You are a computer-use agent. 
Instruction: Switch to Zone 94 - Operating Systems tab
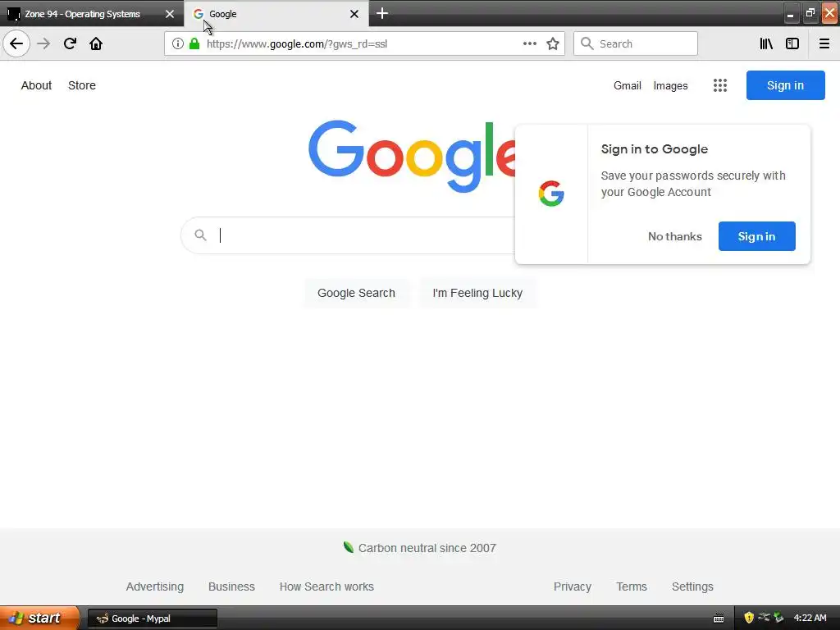91,14
